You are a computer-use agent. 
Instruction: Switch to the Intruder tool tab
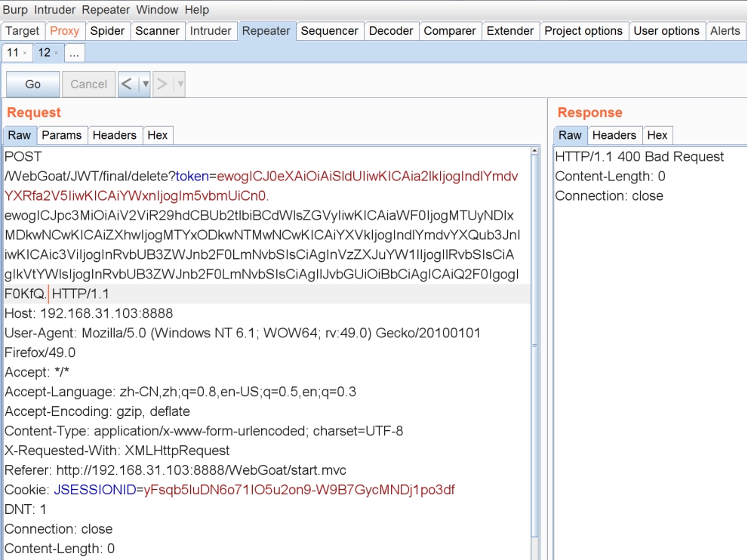(x=211, y=31)
